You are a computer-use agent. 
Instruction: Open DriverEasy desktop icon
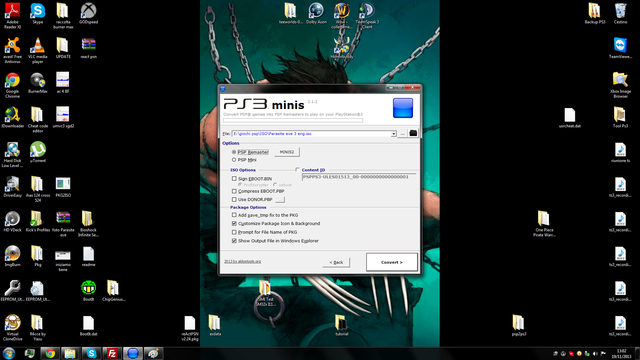point(12,187)
